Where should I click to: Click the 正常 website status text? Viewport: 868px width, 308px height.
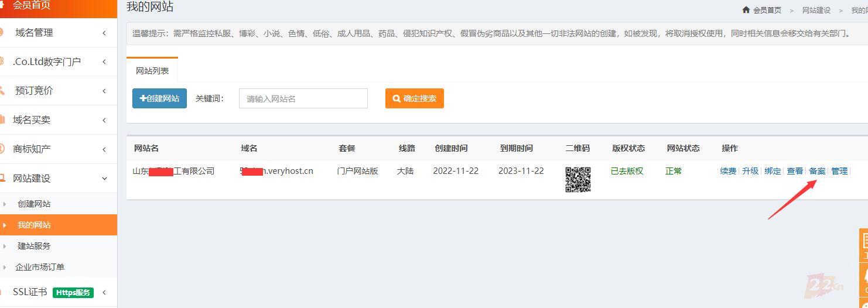(x=674, y=171)
